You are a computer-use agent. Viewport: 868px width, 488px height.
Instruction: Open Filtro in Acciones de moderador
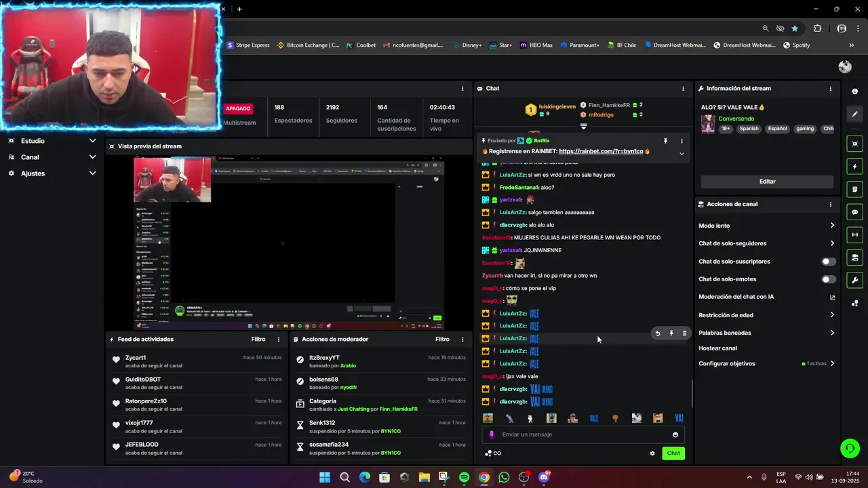[x=442, y=340]
